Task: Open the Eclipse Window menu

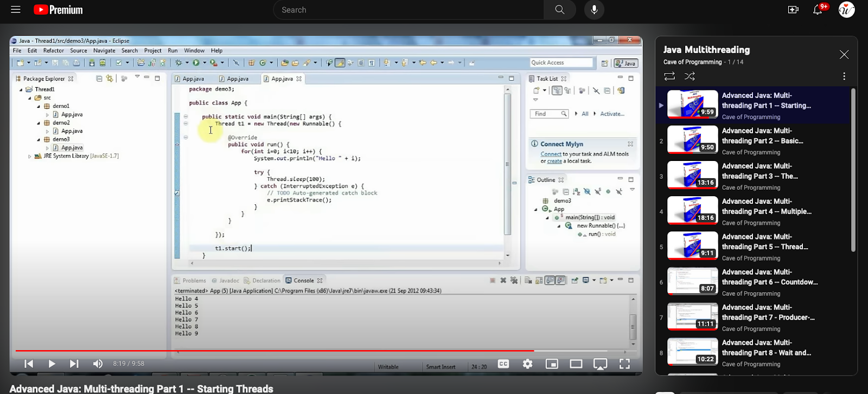Action: coord(194,50)
